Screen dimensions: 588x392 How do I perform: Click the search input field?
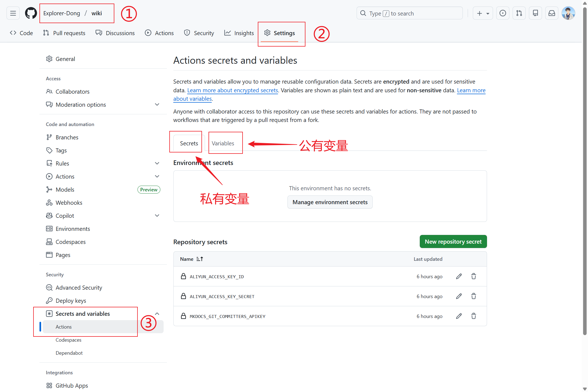[x=409, y=13]
